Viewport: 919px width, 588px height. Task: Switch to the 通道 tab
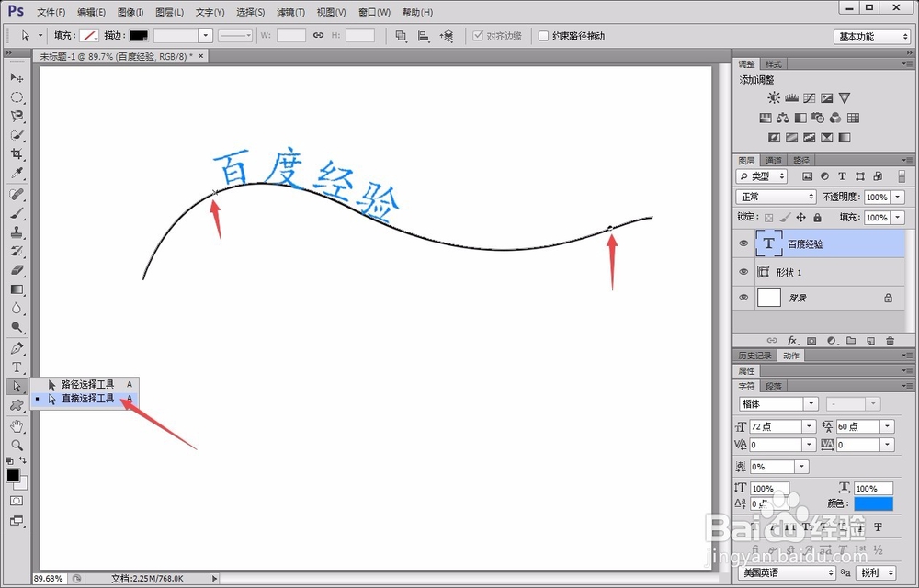[773, 160]
